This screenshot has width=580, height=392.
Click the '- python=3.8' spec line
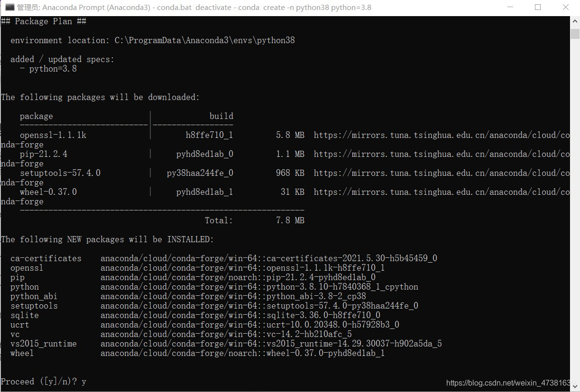coord(48,69)
